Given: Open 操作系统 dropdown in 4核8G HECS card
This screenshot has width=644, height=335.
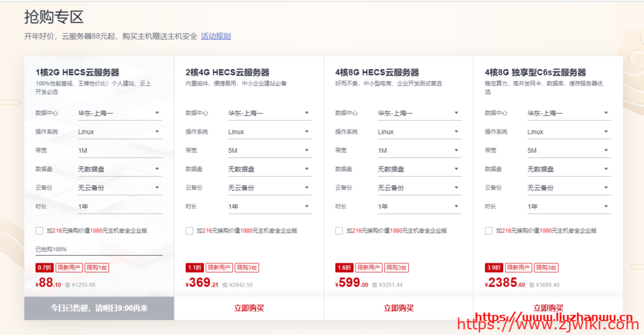Looking at the screenshot, I should [419, 132].
